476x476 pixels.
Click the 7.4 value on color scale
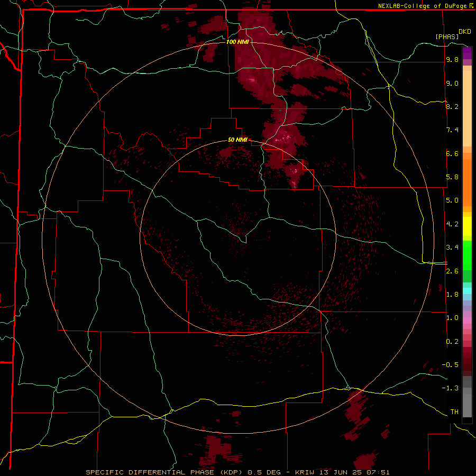[452, 130]
